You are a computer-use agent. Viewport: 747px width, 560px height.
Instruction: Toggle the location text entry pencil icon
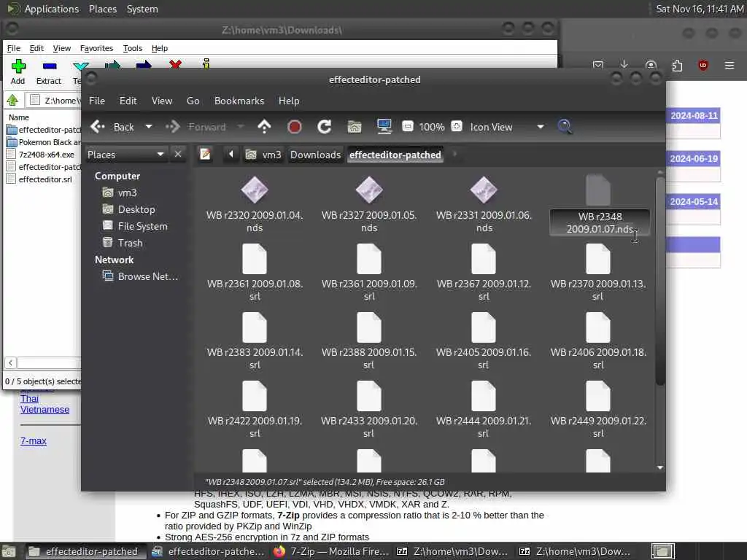pyautogui.click(x=205, y=155)
